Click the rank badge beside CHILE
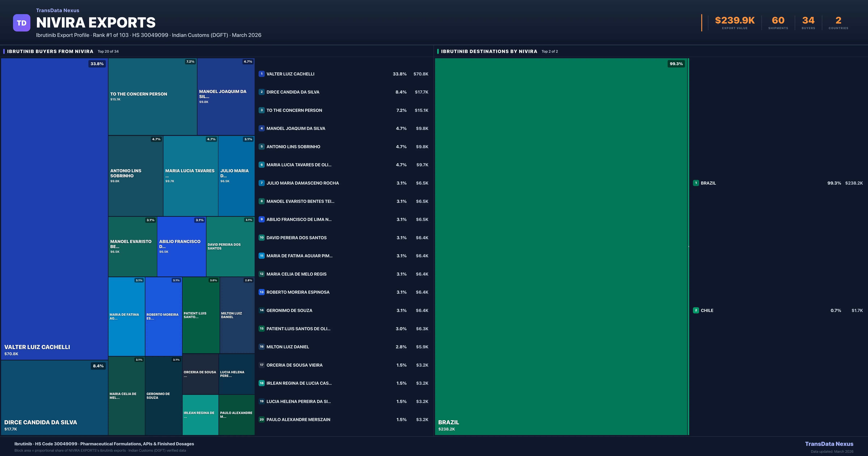The image size is (868, 456). (x=696, y=310)
